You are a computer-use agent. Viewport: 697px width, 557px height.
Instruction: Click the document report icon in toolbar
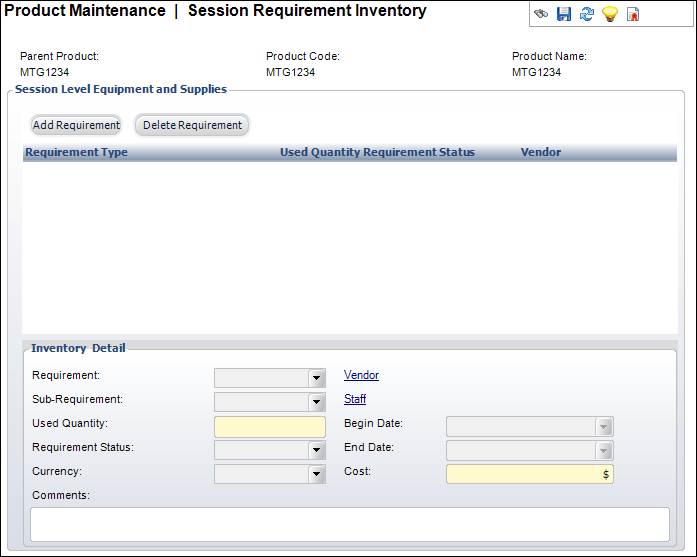point(632,15)
